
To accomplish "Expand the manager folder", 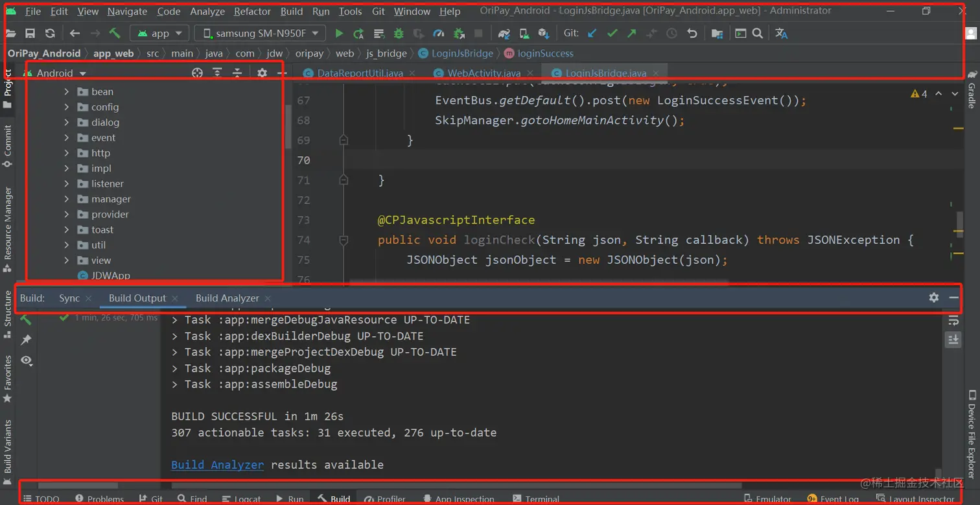I will [66, 199].
